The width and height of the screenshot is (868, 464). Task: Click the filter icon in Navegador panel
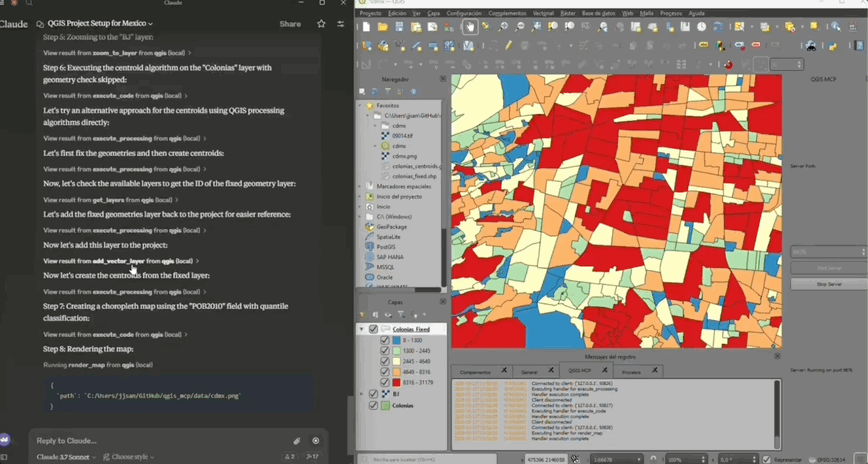click(x=389, y=91)
